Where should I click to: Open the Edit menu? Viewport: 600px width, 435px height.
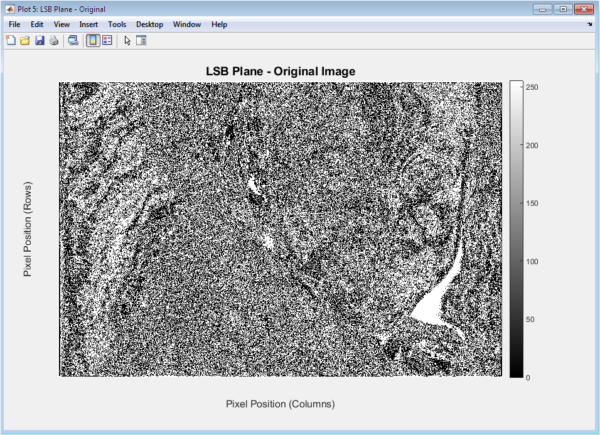tap(37, 24)
